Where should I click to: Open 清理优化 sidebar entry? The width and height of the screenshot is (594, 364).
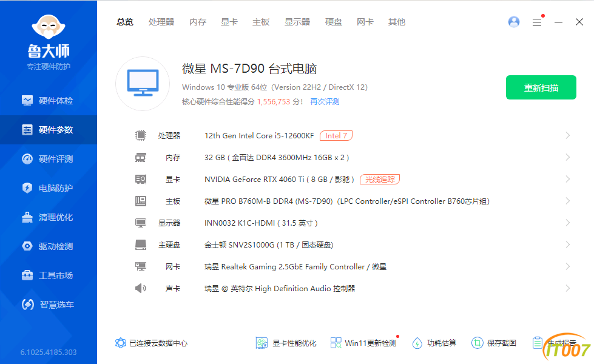coord(49,217)
